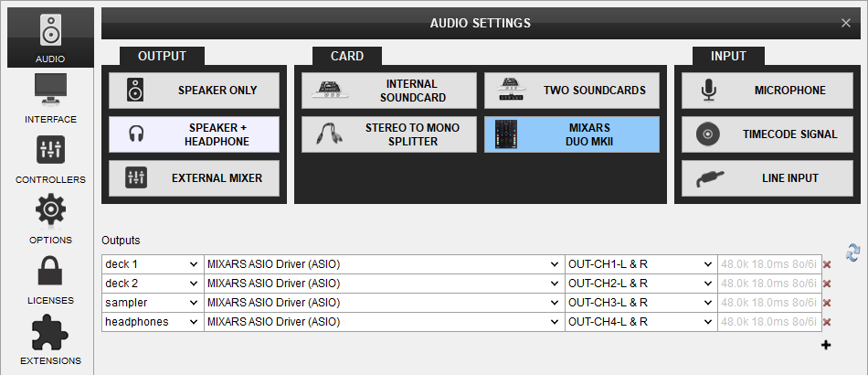Open the Controllers settings section
The width and height of the screenshot is (868, 375).
(50, 159)
